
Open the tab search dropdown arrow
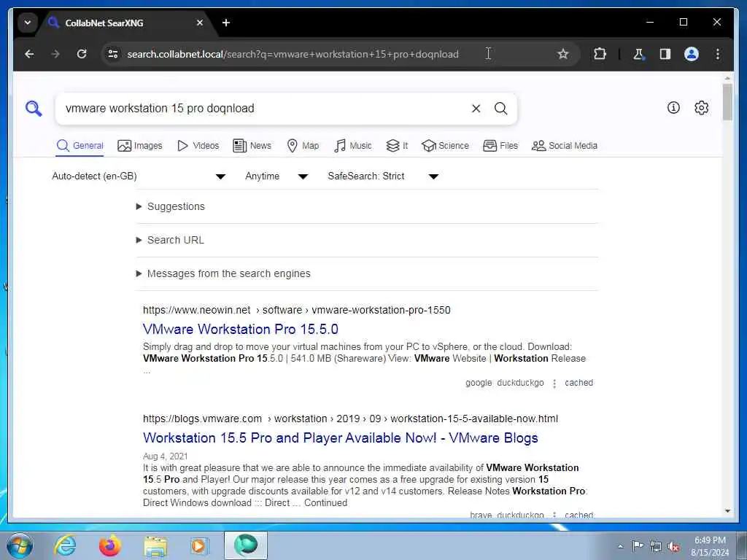(28, 23)
